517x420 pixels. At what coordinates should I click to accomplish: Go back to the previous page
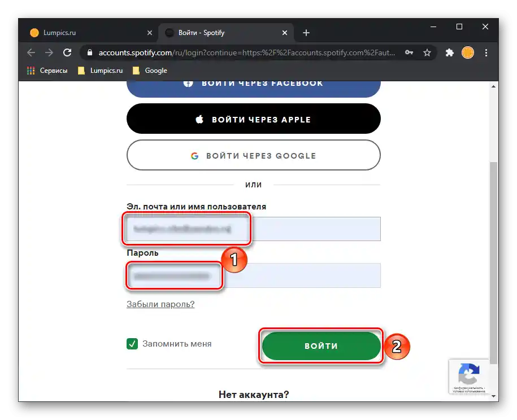[x=31, y=53]
